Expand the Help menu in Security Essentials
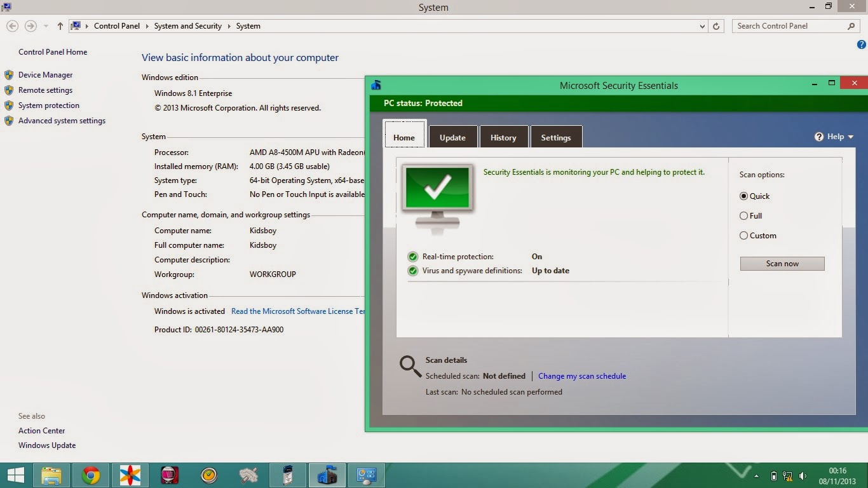This screenshot has height=488, width=868. (851, 137)
